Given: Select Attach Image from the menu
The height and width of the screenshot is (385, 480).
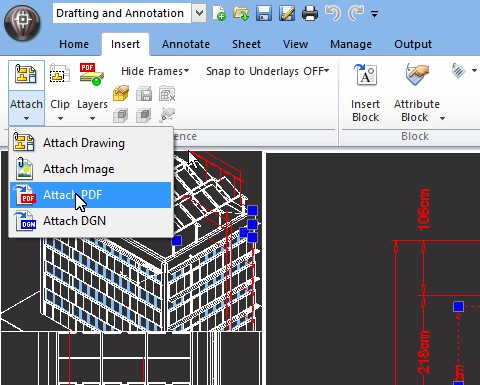Looking at the screenshot, I should point(90,169).
